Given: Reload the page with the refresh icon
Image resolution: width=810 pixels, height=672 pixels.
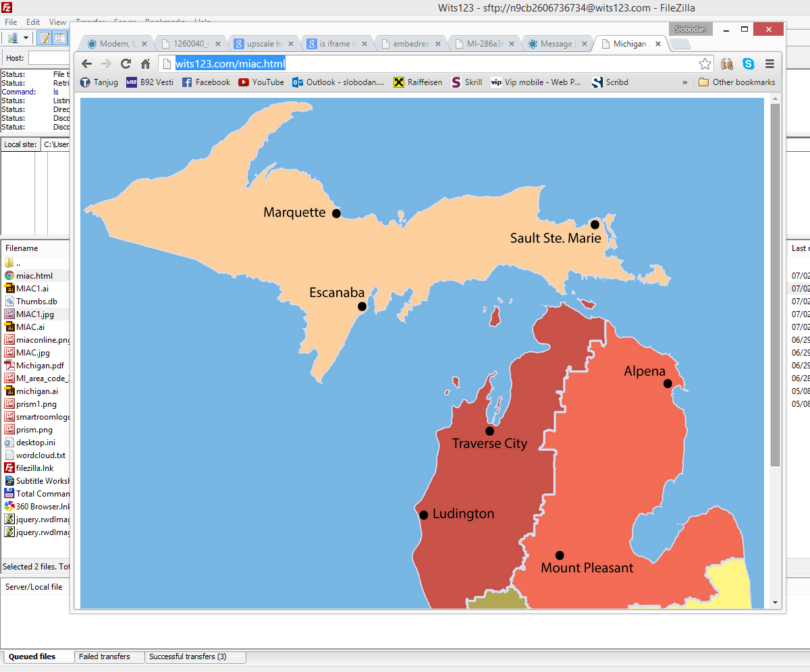Looking at the screenshot, I should [x=126, y=64].
